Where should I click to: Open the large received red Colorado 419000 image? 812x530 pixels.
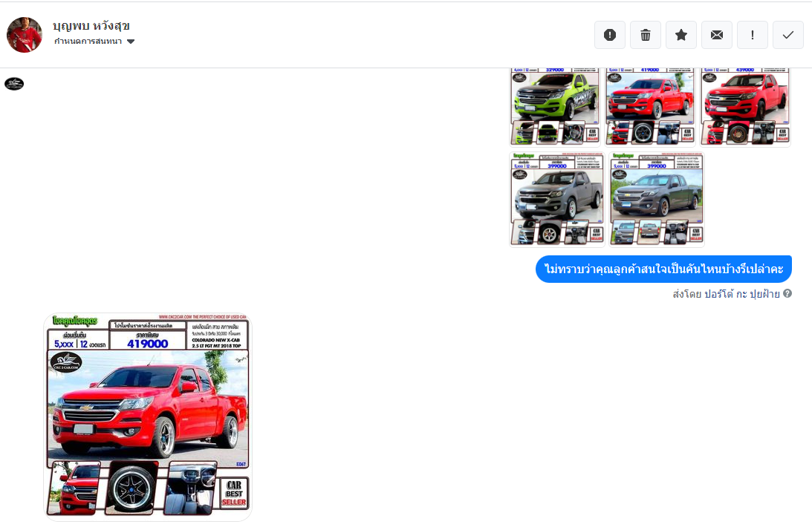click(148, 416)
